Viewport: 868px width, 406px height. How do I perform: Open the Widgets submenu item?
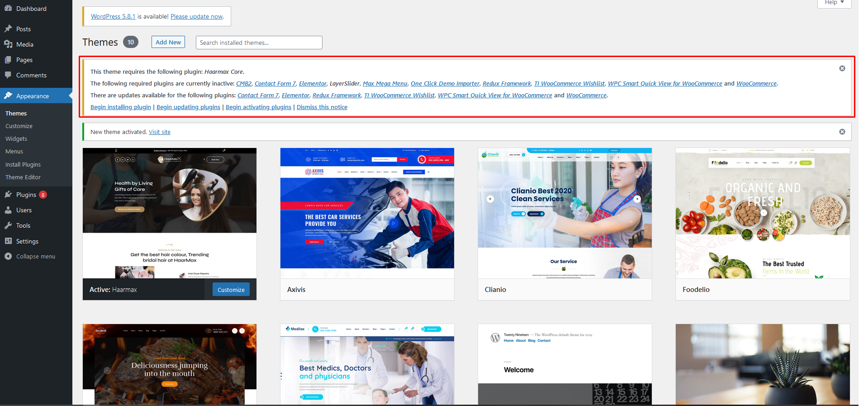(16, 139)
